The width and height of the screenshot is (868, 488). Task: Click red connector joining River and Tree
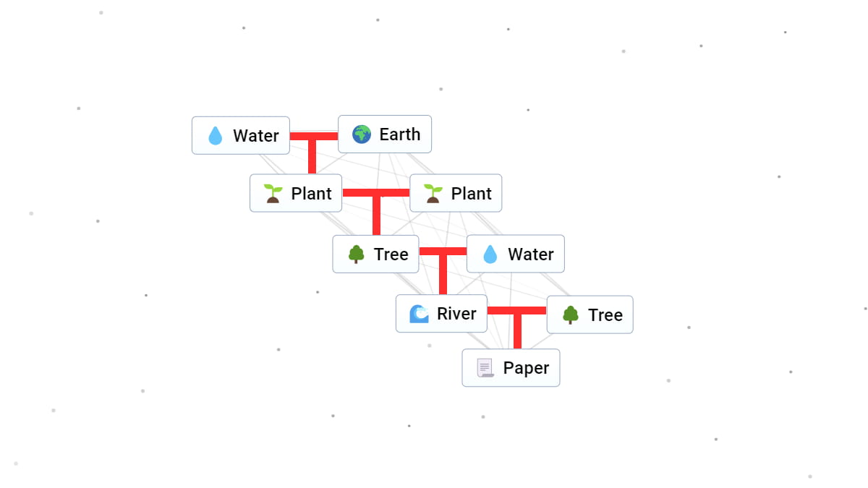pyautogui.click(x=516, y=312)
